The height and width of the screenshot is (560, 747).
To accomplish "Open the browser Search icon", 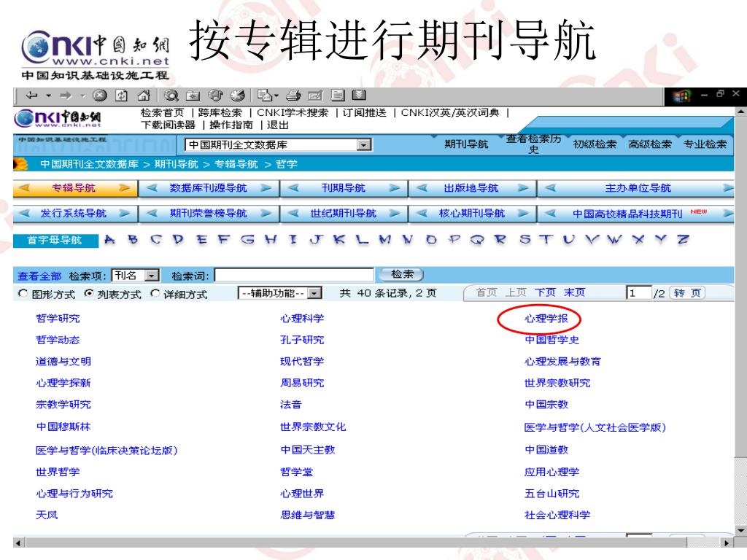I will (x=171, y=96).
